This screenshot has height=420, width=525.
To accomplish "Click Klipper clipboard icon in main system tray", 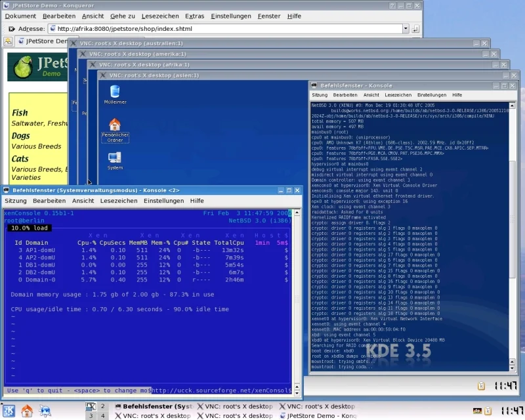I will click(488, 411).
